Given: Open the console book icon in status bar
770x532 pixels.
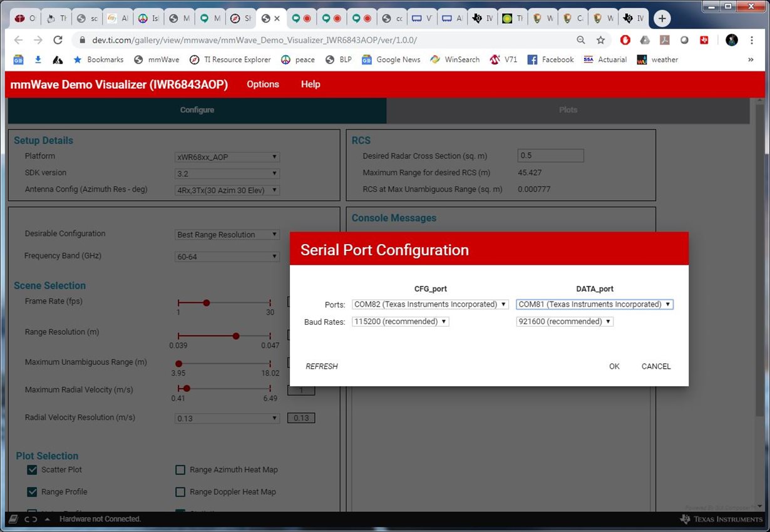Looking at the screenshot, I should click(13, 519).
